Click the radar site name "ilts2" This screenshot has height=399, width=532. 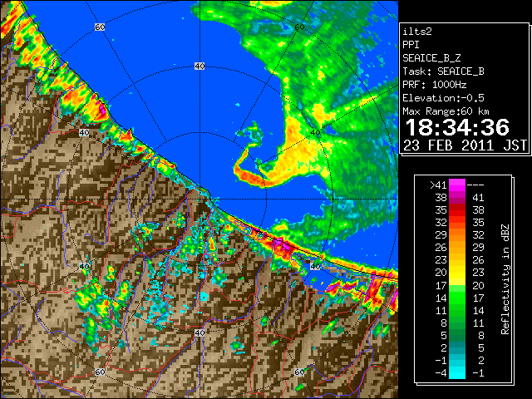point(417,32)
